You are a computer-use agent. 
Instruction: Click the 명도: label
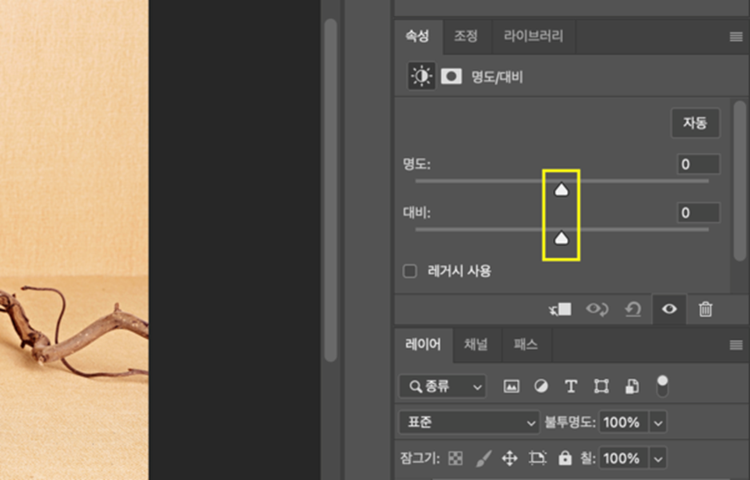tap(417, 164)
